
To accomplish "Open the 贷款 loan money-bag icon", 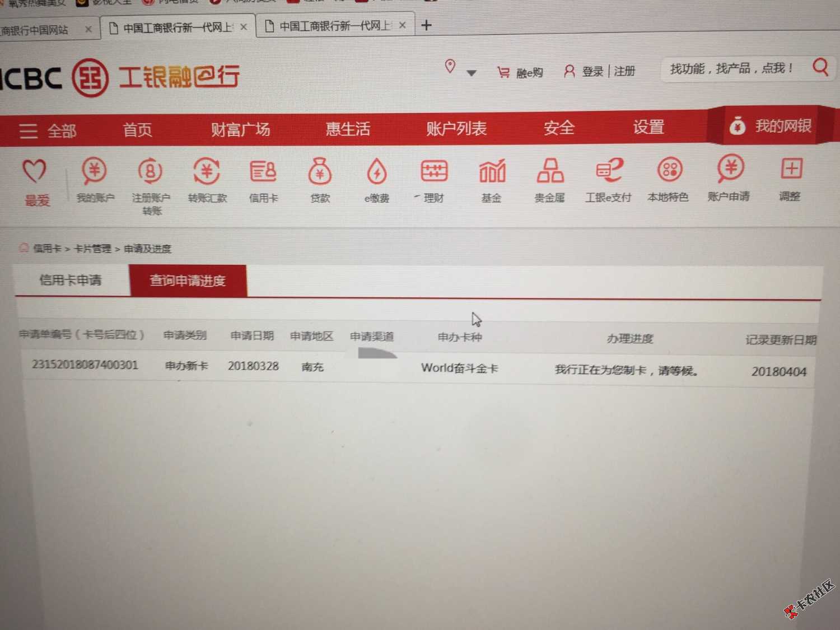I will click(x=320, y=171).
